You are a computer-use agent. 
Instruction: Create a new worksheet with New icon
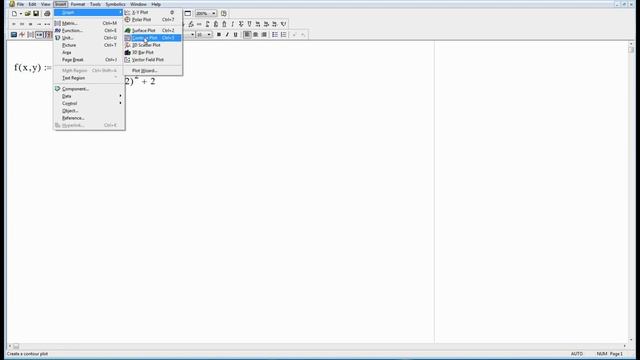click(x=14, y=13)
